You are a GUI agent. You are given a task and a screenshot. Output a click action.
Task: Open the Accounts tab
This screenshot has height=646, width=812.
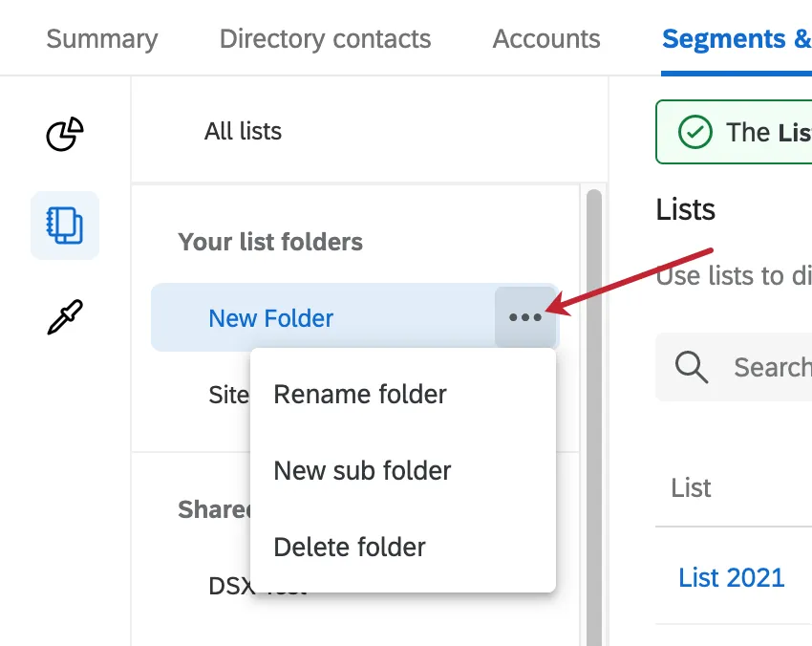point(545,38)
